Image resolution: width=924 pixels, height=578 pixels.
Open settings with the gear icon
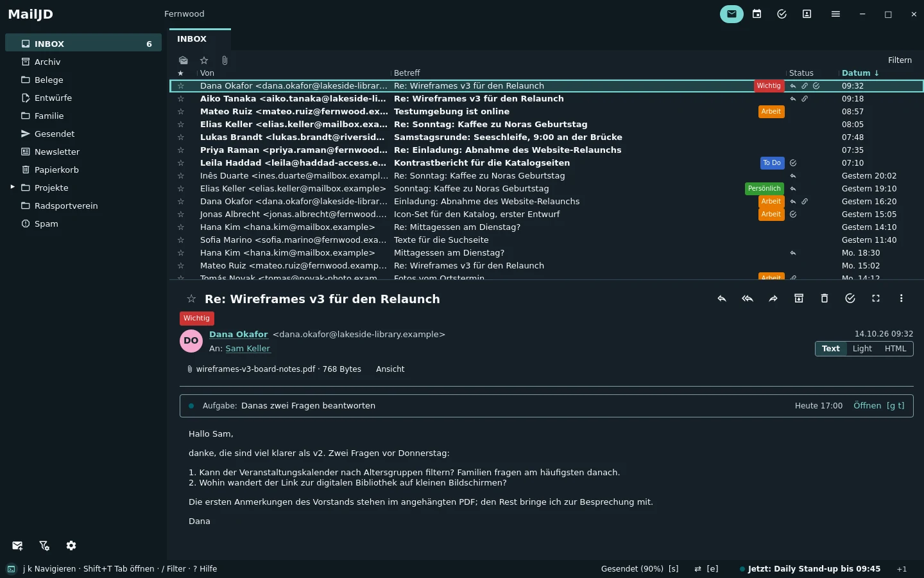pyautogui.click(x=71, y=546)
